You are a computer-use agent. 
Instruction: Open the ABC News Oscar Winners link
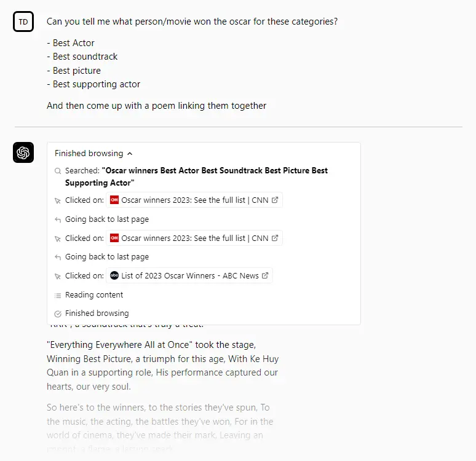click(189, 276)
